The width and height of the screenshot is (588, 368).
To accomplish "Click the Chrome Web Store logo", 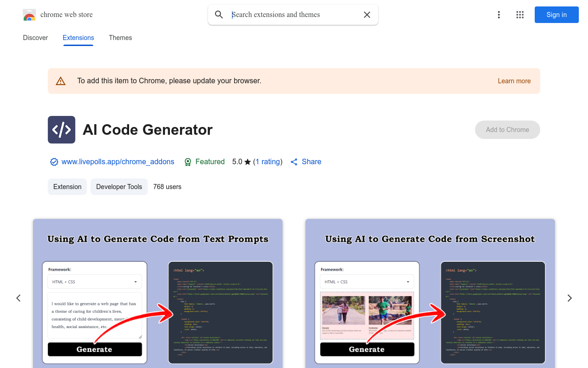I will [29, 15].
